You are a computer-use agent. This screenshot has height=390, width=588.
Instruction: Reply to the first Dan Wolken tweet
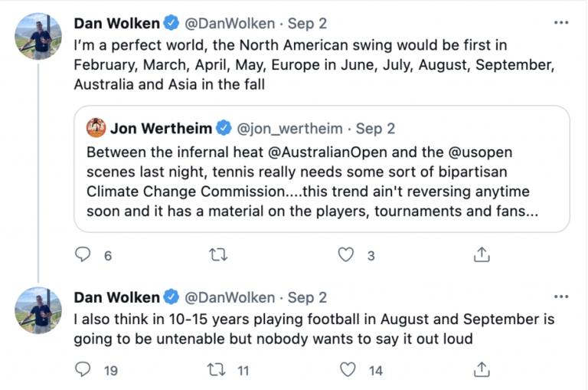tap(84, 255)
